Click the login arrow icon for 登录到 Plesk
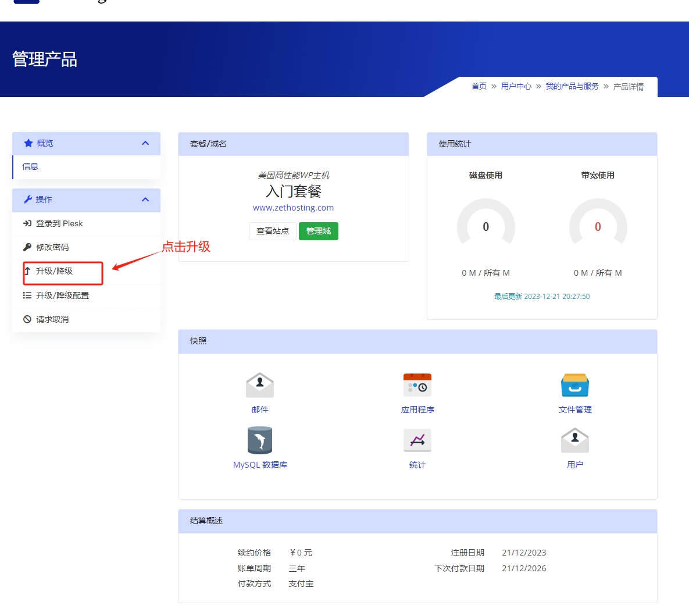Viewport: 689px width, 616px height. click(x=27, y=223)
